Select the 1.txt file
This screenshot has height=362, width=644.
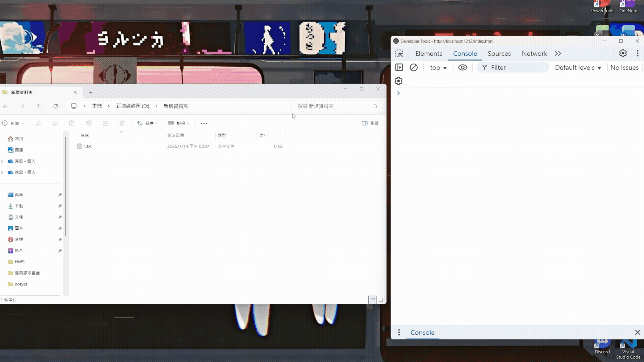coord(88,146)
